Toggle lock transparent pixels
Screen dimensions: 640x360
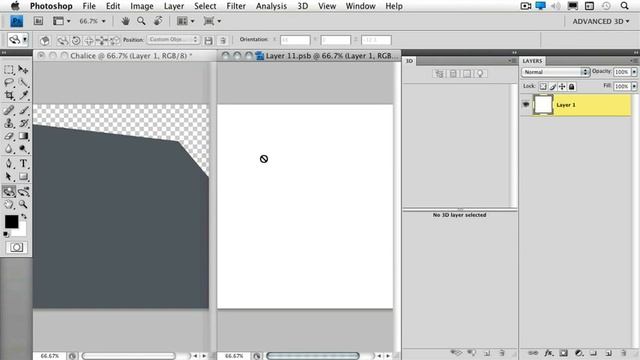(543, 87)
